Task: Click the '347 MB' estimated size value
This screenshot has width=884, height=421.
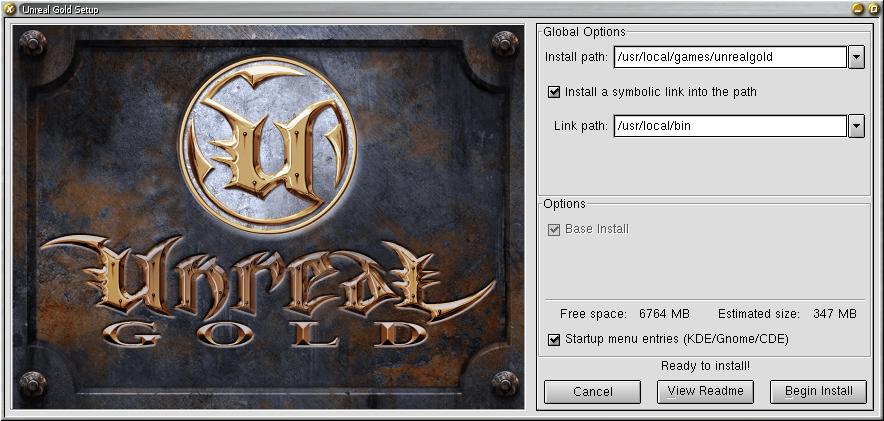Action: 835,314
